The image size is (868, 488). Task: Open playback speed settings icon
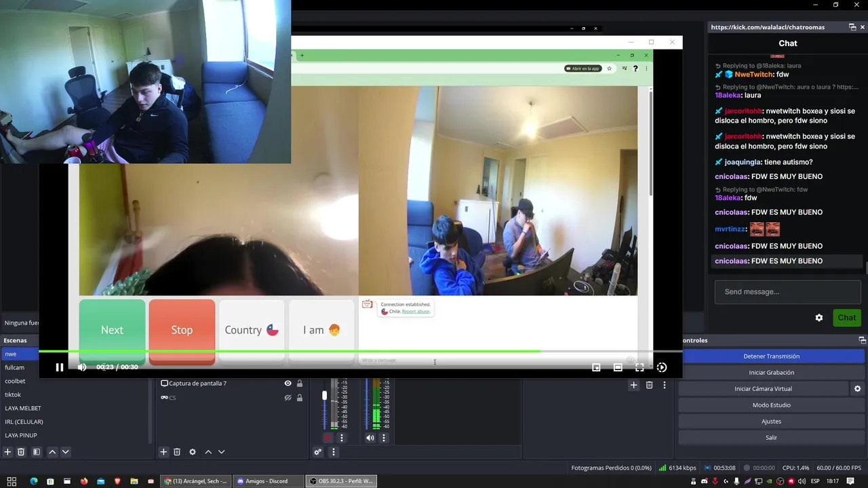tap(662, 367)
